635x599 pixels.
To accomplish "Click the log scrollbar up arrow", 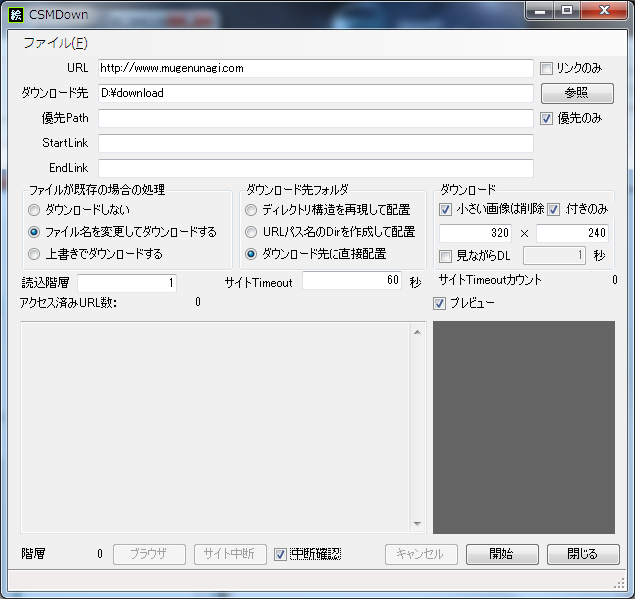I will click(418, 332).
